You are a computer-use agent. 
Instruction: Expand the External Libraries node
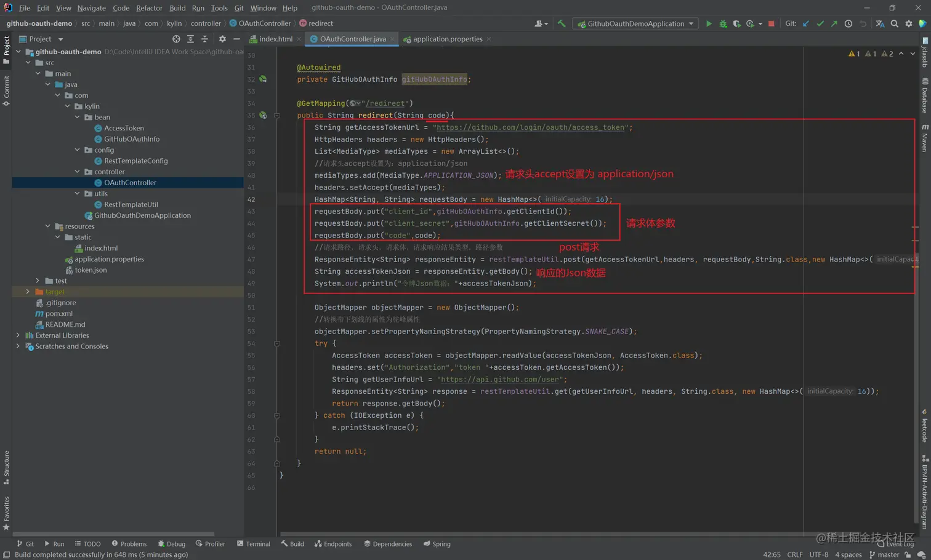click(18, 335)
